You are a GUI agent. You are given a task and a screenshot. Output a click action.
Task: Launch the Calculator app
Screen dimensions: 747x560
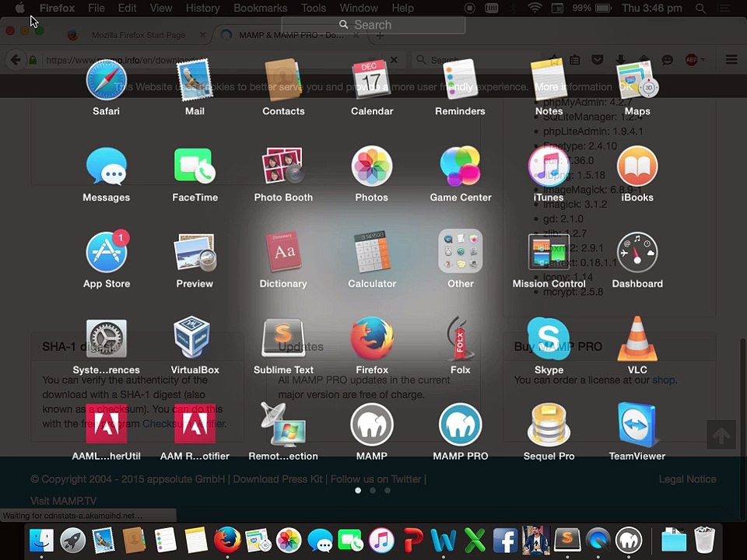[x=372, y=253]
